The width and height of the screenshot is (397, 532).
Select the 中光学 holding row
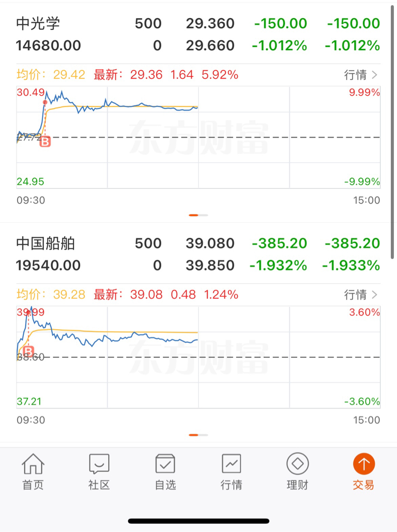pos(198,34)
